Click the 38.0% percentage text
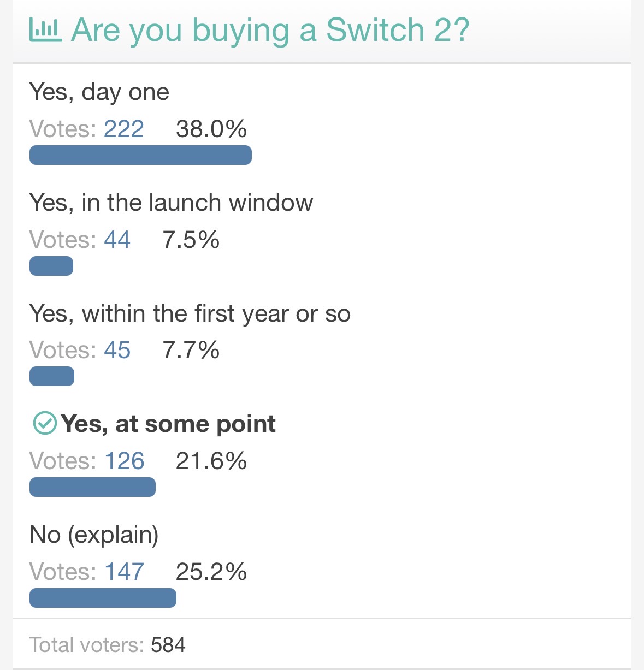The height and width of the screenshot is (670, 644). (x=211, y=129)
